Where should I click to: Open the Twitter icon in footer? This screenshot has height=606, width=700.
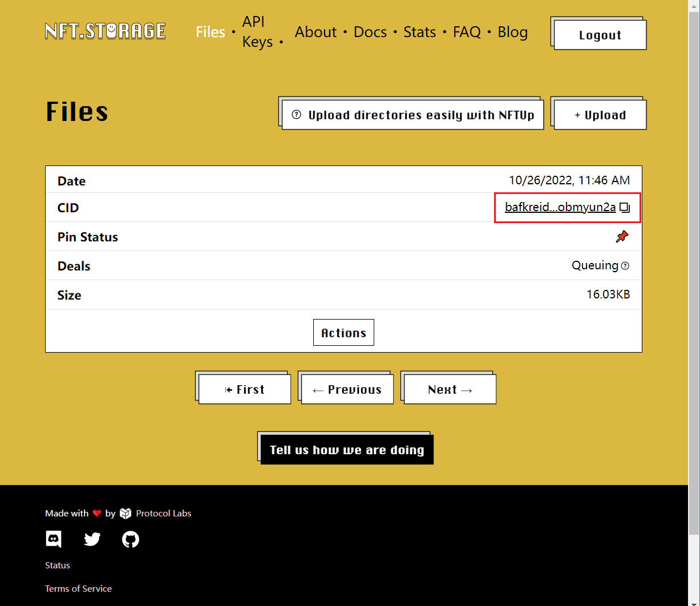tap(92, 539)
